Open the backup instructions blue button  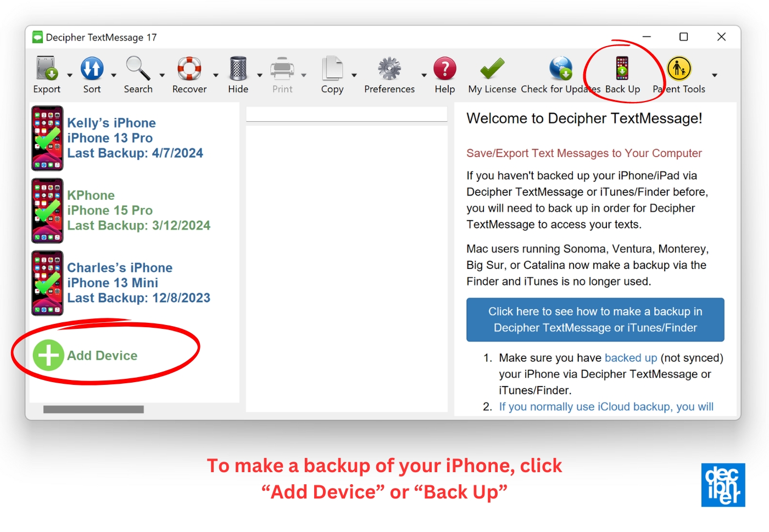595,320
